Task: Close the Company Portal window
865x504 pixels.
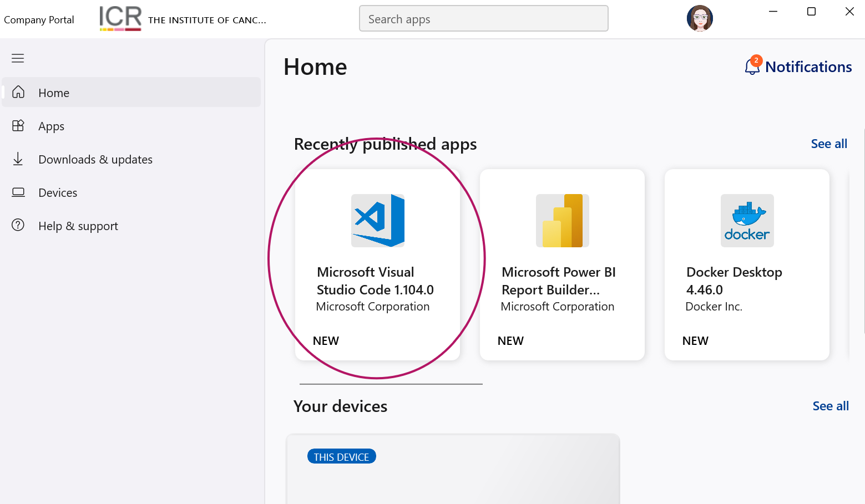Action: pyautogui.click(x=849, y=11)
